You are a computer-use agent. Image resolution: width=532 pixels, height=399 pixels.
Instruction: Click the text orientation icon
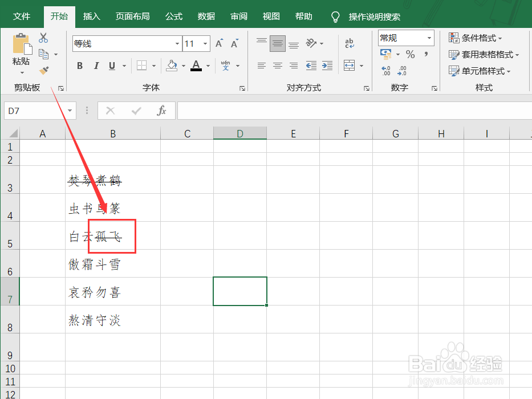coord(311,43)
